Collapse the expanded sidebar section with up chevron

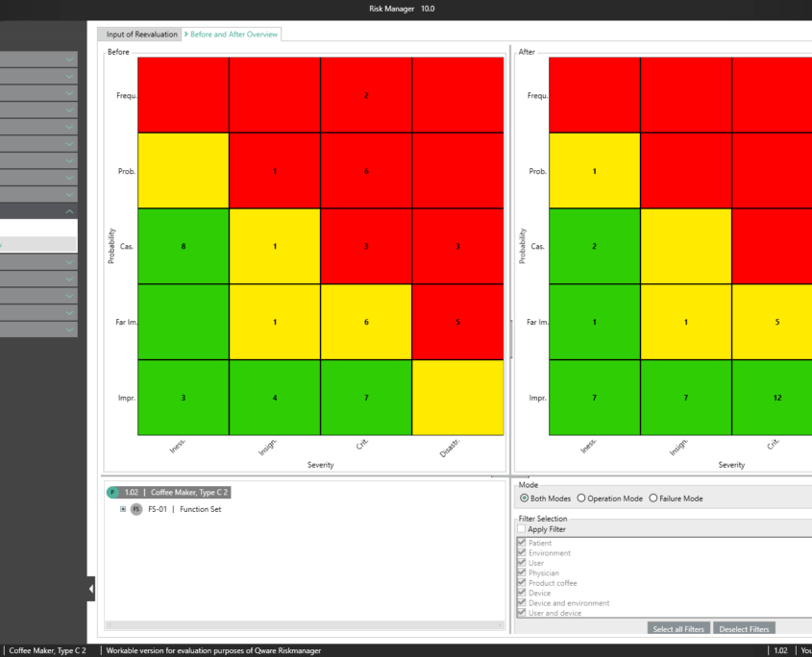coord(69,211)
